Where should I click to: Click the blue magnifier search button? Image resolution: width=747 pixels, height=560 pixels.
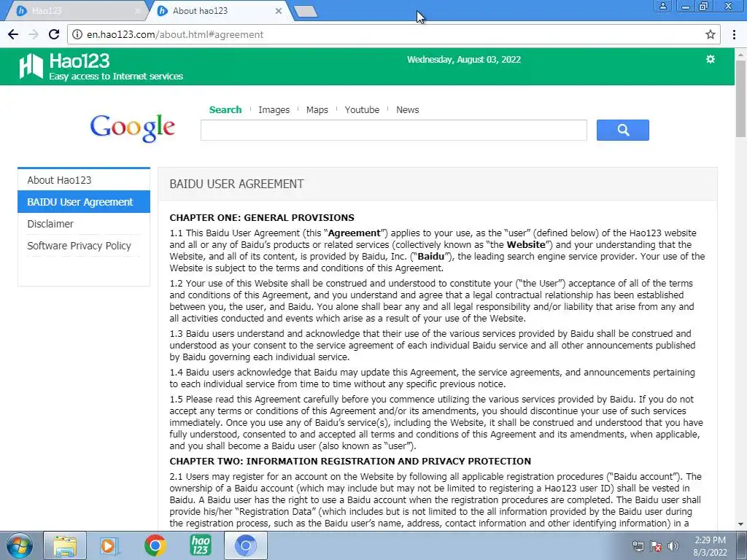click(623, 130)
